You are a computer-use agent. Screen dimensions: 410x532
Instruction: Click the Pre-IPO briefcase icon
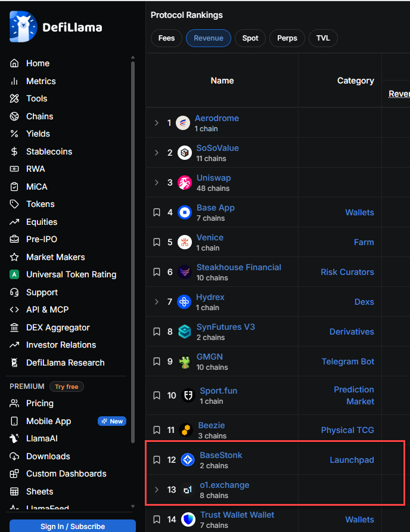14,239
